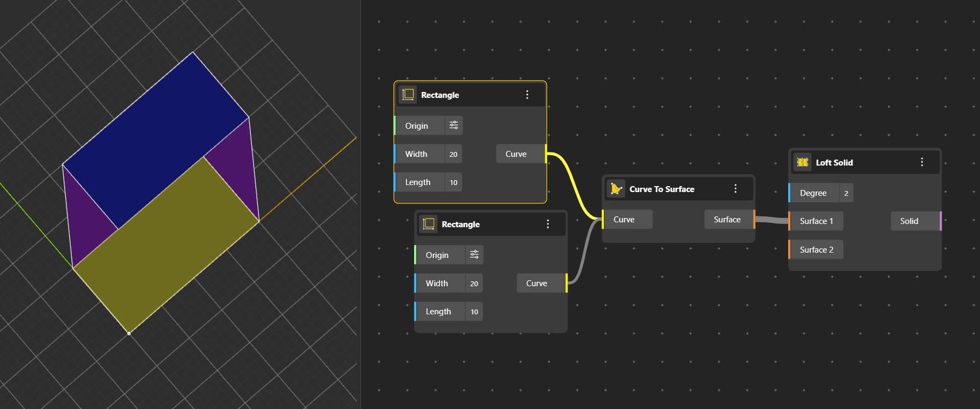Click the icon of the unselected Rectangle node
Screen dimensions: 980x409
coord(429,224)
